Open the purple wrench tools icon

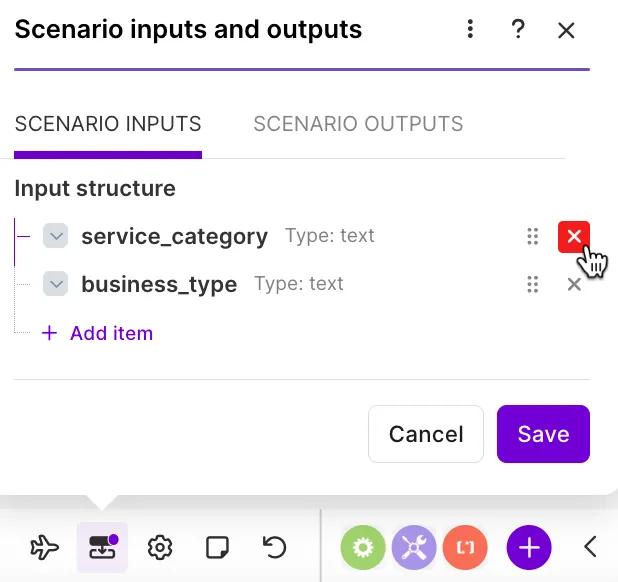(x=414, y=547)
